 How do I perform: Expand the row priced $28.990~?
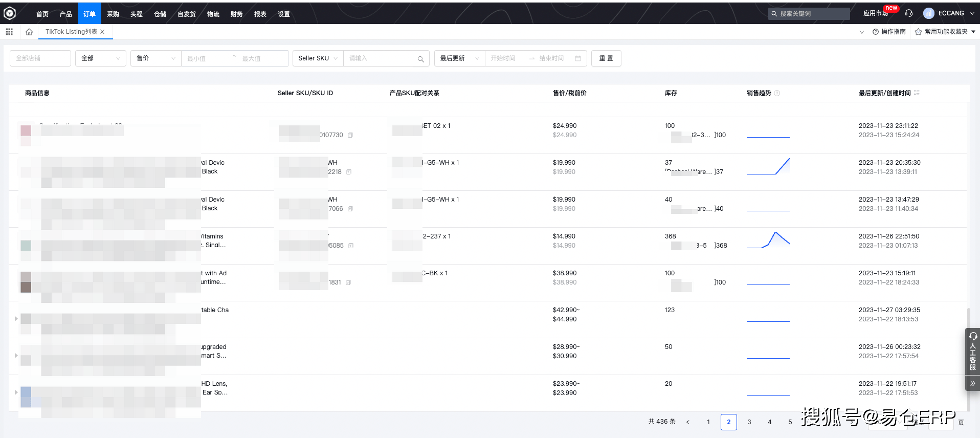tap(16, 355)
